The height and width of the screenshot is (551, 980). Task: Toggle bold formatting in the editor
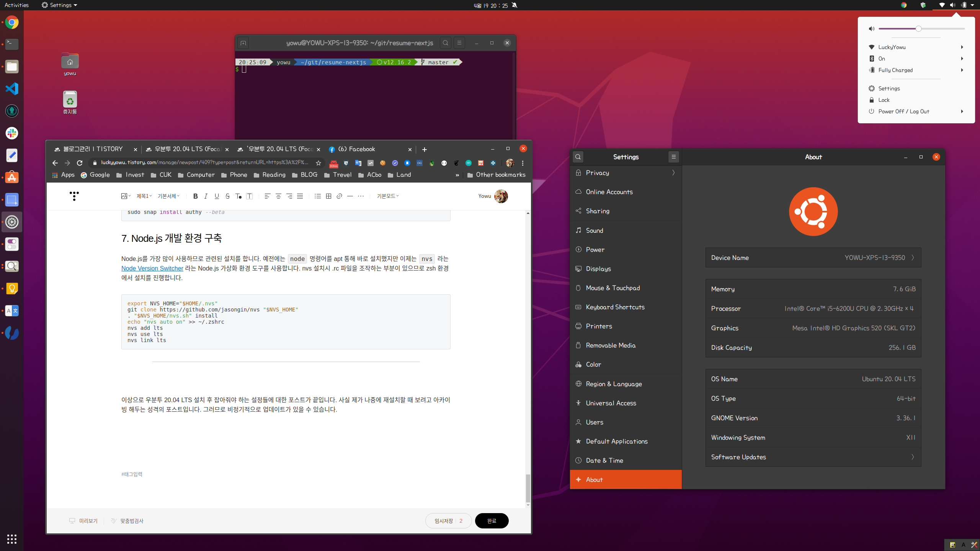pos(195,196)
